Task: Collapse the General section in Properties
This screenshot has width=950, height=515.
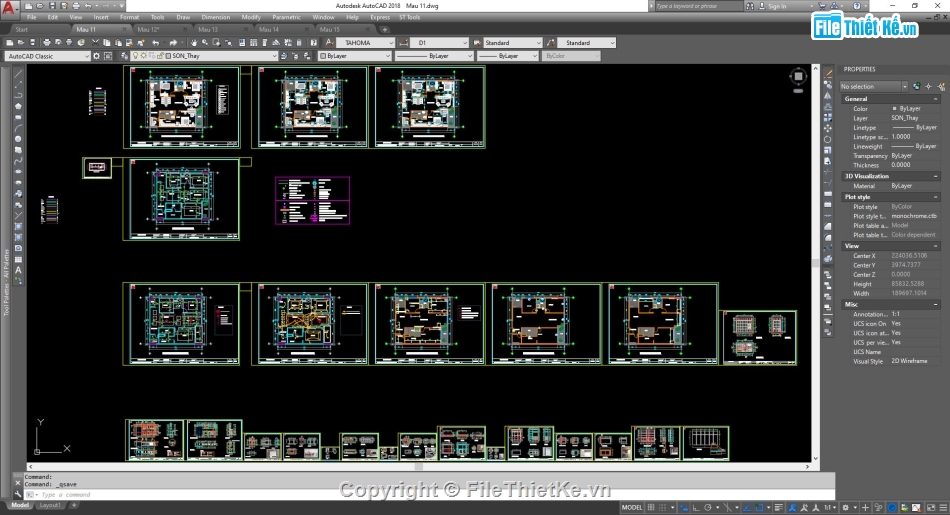Action: 936,99
